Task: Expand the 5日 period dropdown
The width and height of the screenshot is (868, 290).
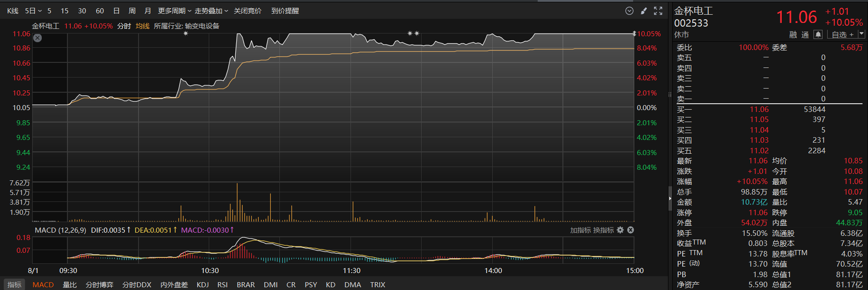Action: pyautogui.click(x=33, y=11)
